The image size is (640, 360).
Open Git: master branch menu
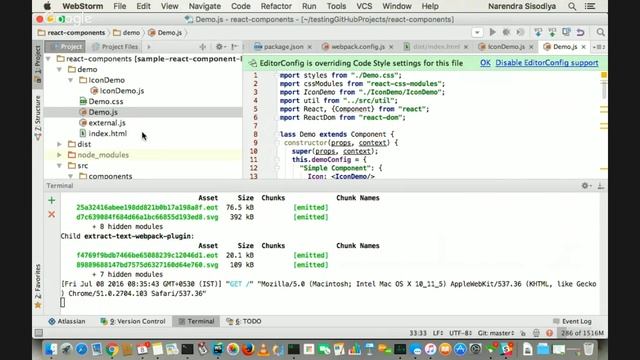496,333
